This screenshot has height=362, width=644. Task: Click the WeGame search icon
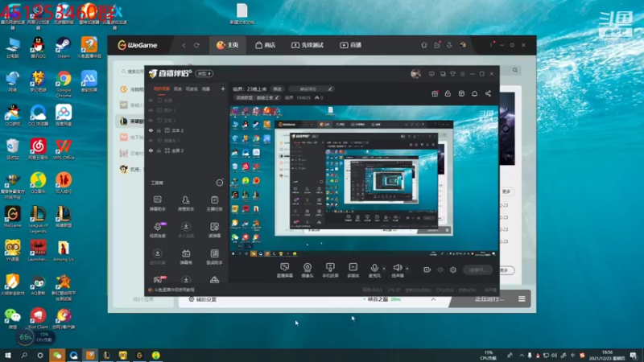point(515,70)
